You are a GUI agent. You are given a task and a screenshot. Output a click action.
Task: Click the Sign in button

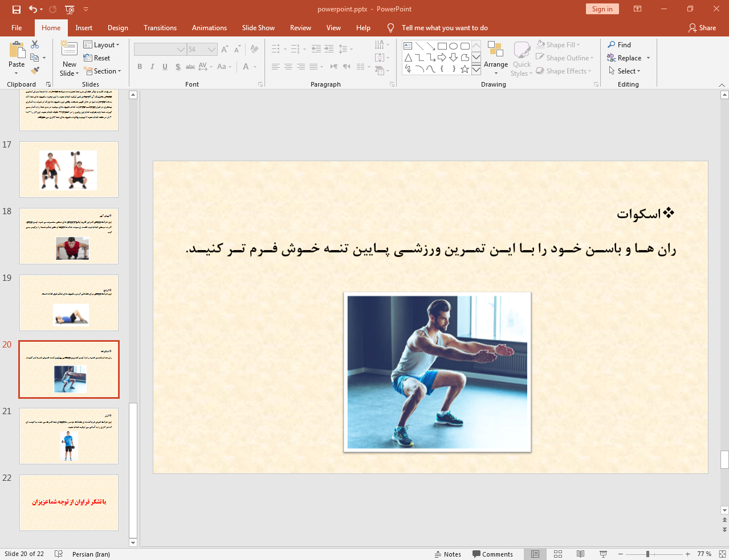coord(602,9)
